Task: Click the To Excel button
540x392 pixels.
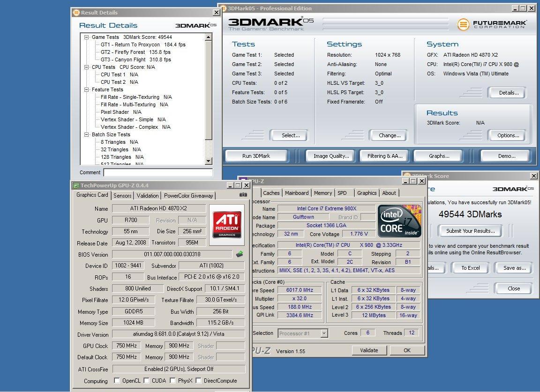Action: pyautogui.click(x=471, y=268)
